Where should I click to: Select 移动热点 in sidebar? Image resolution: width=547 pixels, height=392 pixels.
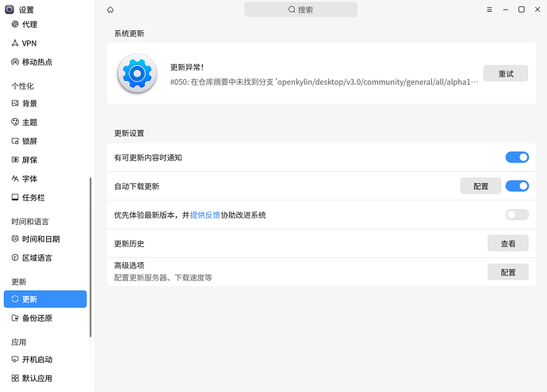click(45, 62)
